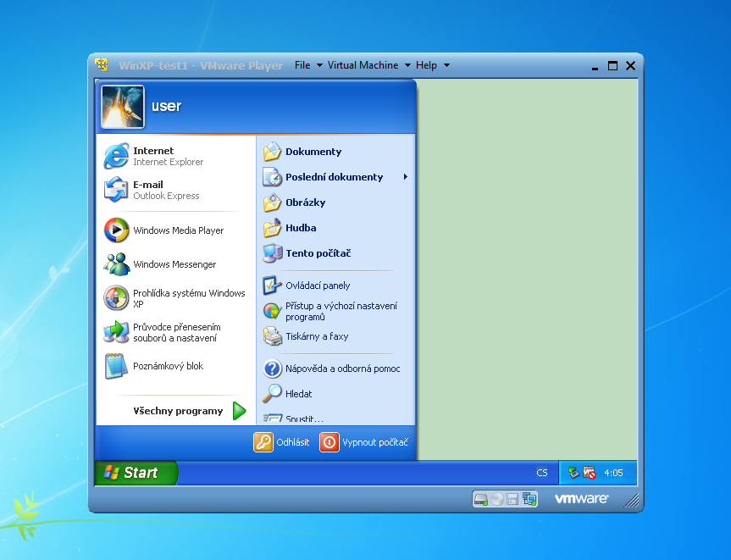Click the safely remove hardware tray icon
Viewport: 731px width, 560px height.
click(573, 473)
